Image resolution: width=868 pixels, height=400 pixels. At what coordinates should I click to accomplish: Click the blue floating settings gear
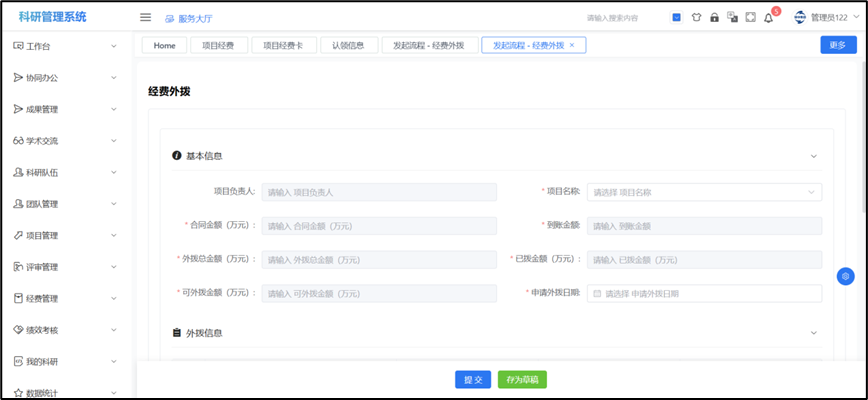(x=845, y=276)
